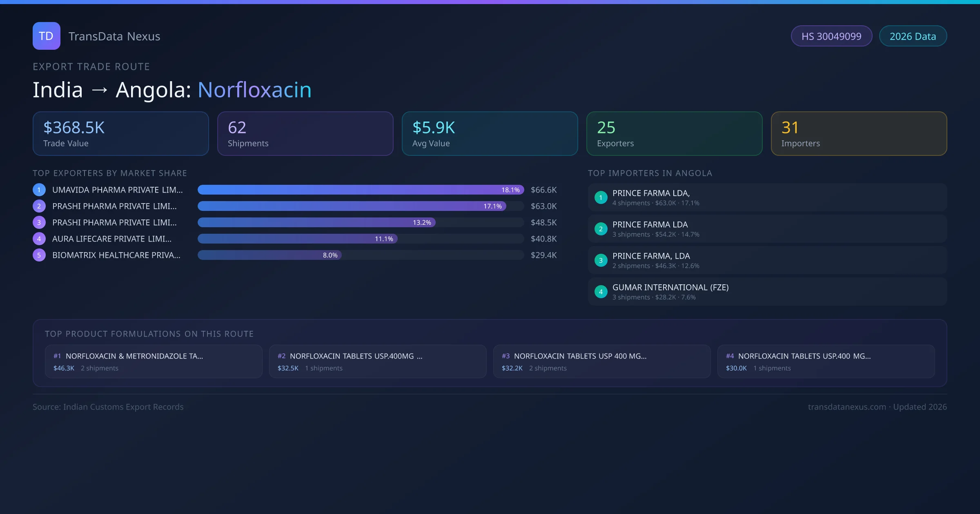Click the purple rank 5 exporter badge

click(39, 255)
